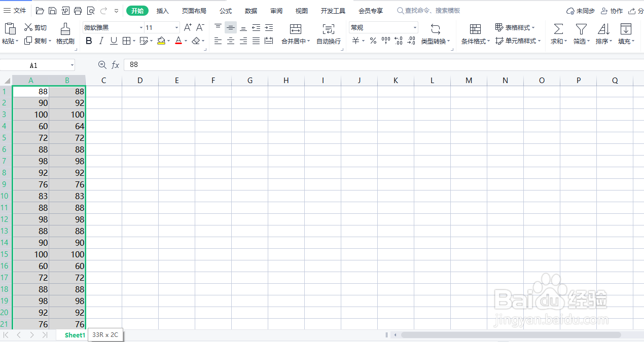Click the Print icon in quick access toolbar
The width and height of the screenshot is (644, 342).
click(78, 11)
